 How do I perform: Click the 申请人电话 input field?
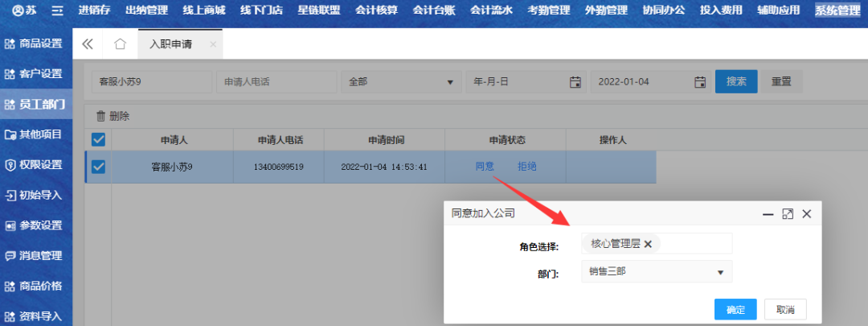(x=275, y=81)
